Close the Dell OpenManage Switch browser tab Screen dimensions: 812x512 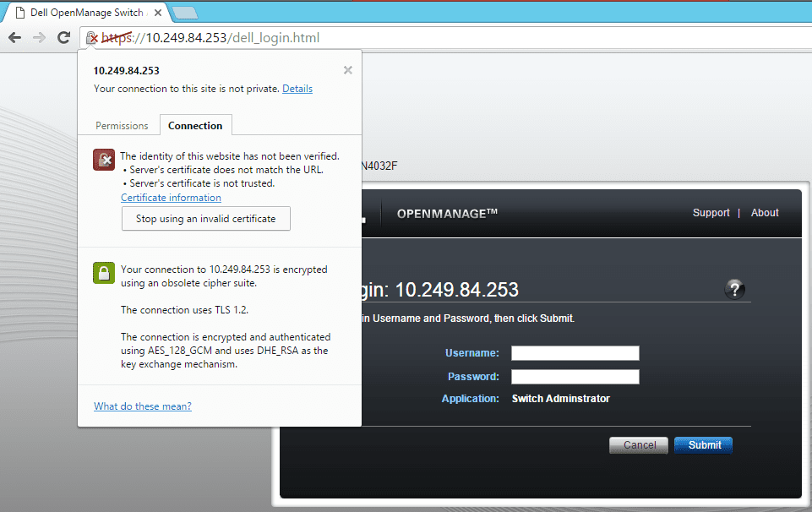point(158,13)
